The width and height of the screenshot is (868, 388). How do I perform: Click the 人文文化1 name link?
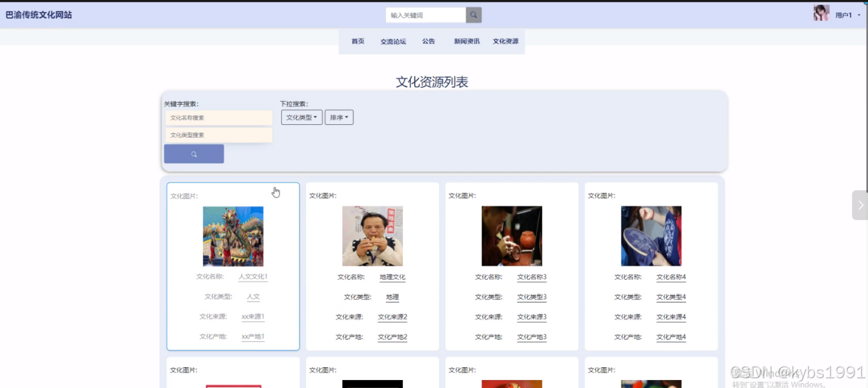(253, 277)
